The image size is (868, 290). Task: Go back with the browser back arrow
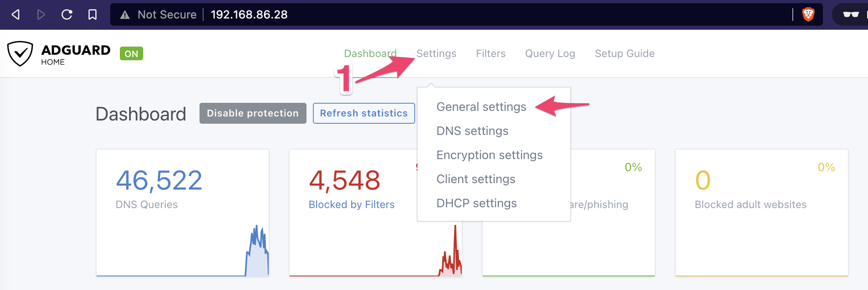[16, 15]
